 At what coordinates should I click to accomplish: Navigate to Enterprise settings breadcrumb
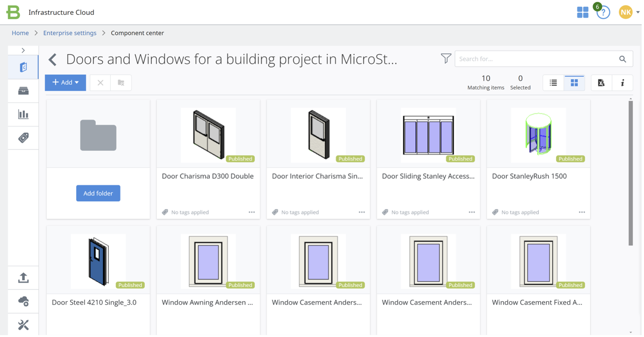point(70,33)
